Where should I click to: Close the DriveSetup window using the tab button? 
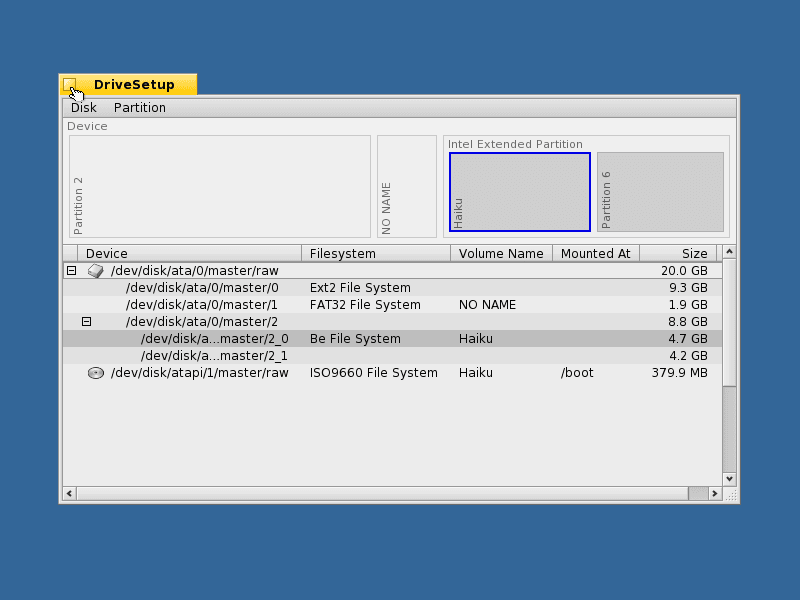(x=69, y=85)
